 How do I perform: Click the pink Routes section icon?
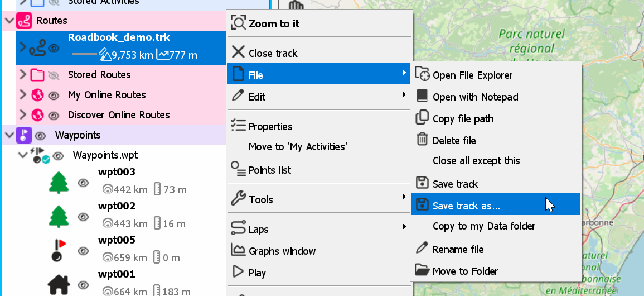(24, 21)
